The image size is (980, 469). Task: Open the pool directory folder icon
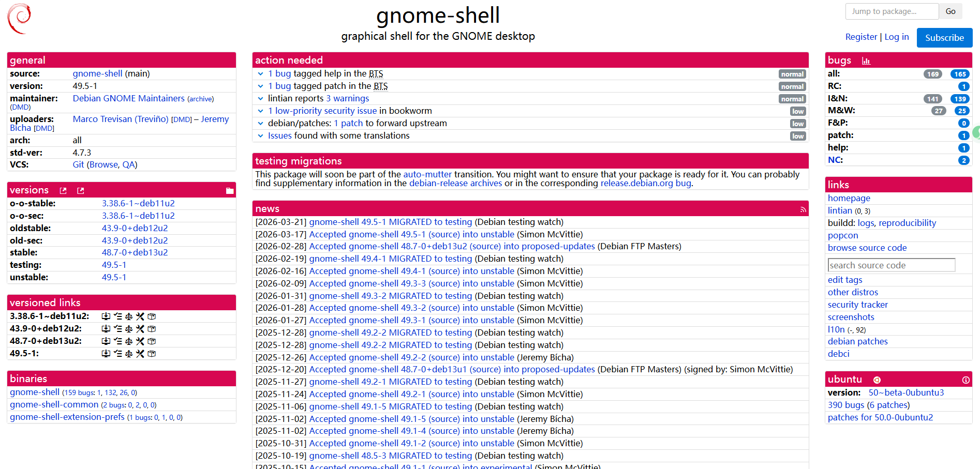click(x=230, y=191)
